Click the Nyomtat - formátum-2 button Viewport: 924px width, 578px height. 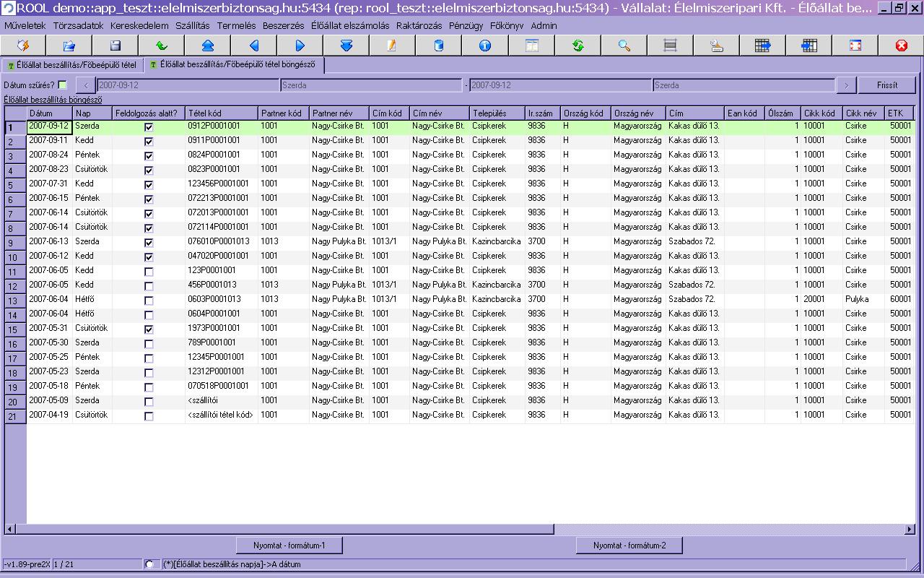click(x=629, y=545)
